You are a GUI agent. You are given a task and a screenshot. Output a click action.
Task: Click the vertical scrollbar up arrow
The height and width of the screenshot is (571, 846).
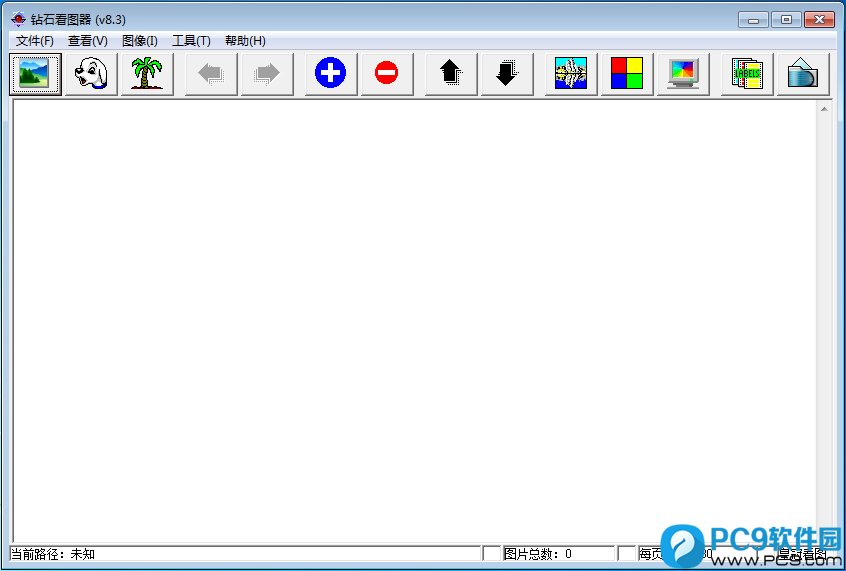tap(824, 109)
